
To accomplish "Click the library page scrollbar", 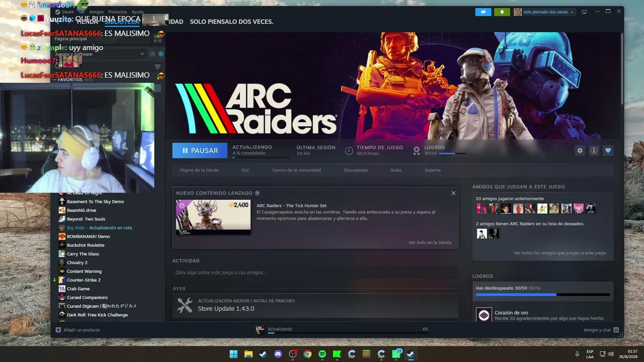I will pyautogui.click(x=621, y=68).
